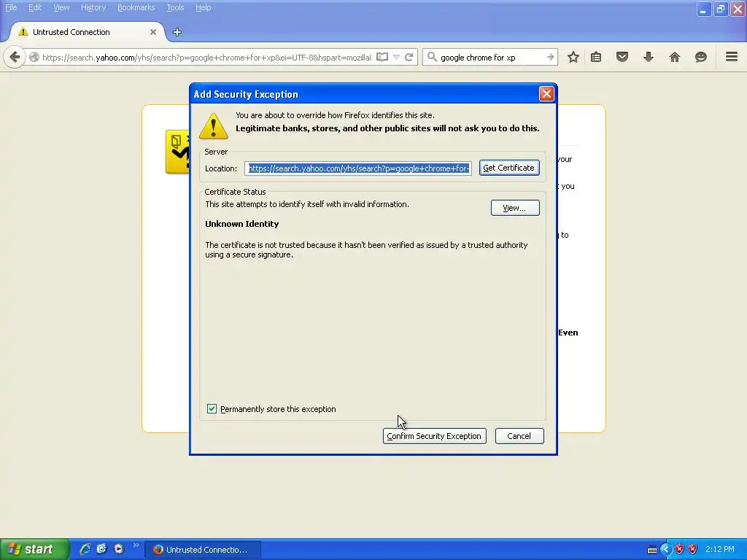
Task: Open the View menu
Action: point(61,7)
